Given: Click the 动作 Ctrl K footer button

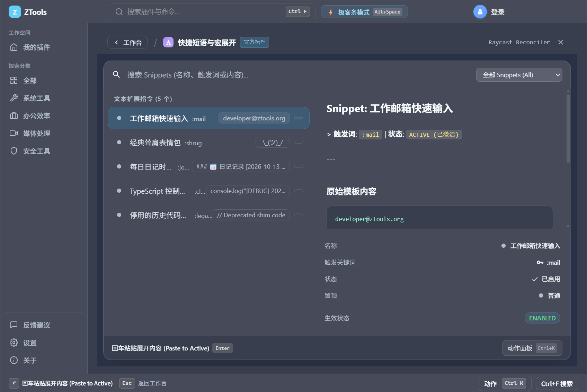Looking at the screenshot, I should point(505,383).
